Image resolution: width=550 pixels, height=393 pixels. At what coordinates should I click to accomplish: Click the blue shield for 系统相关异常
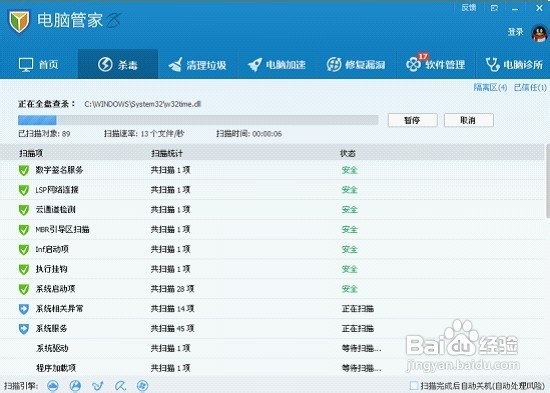pos(24,309)
